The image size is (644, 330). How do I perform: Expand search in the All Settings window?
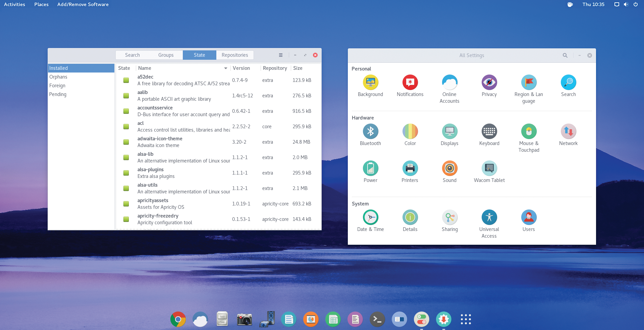pos(565,55)
